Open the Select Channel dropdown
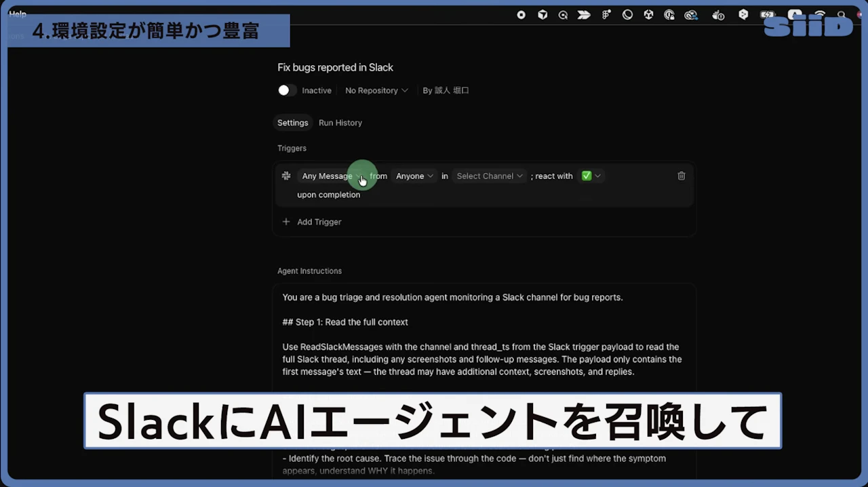The height and width of the screenshot is (487, 868). 490,176
